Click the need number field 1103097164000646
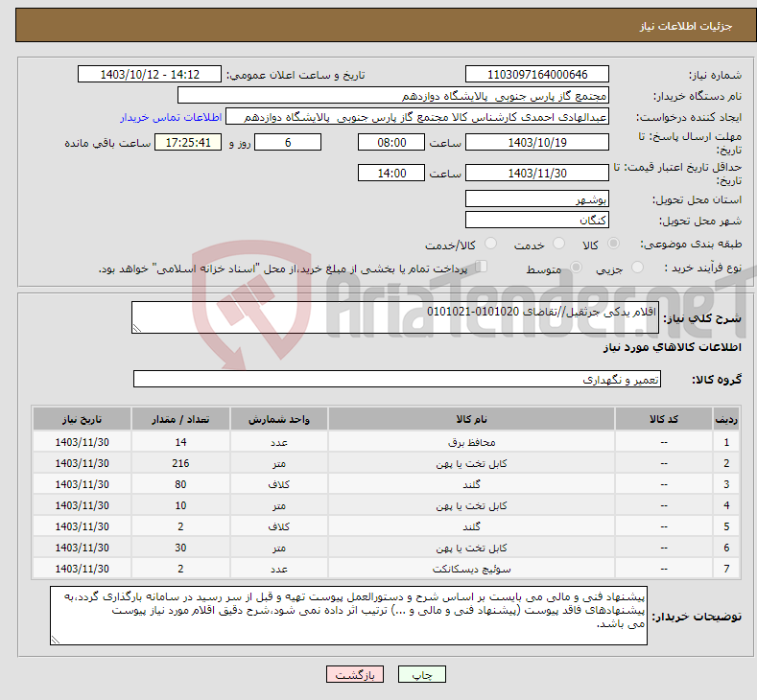The image size is (757, 700). coord(537,74)
